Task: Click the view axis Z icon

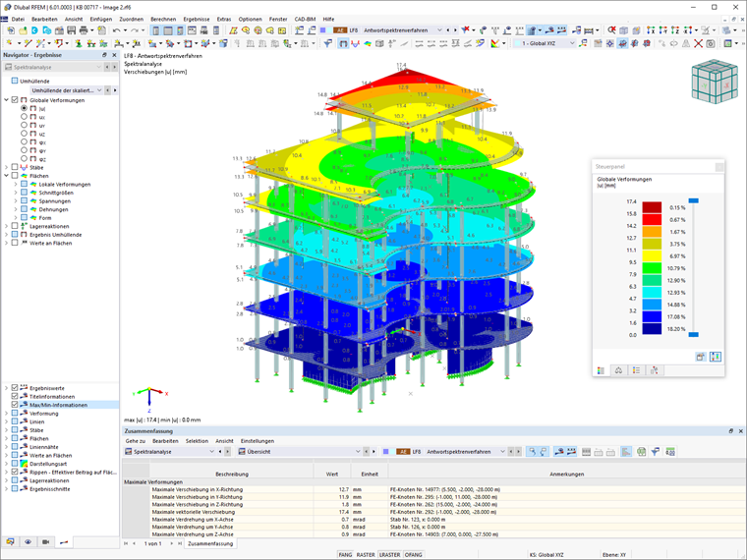Action: pos(674,30)
